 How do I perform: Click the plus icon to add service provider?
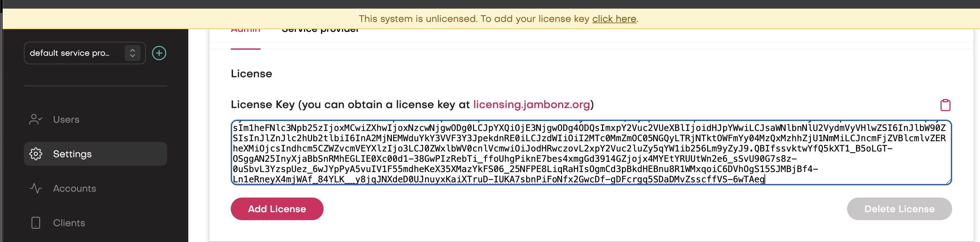coord(159,53)
